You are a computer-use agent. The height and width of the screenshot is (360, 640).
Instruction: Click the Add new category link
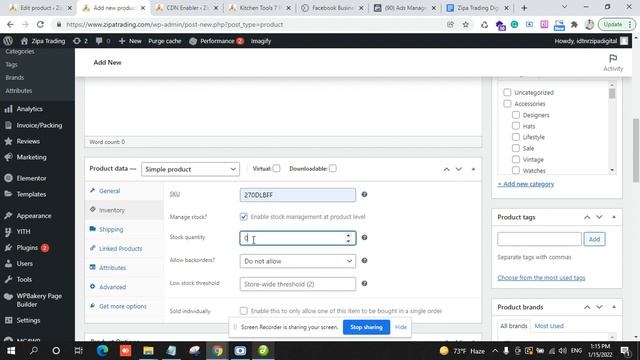pyautogui.click(x=526, y=184)
